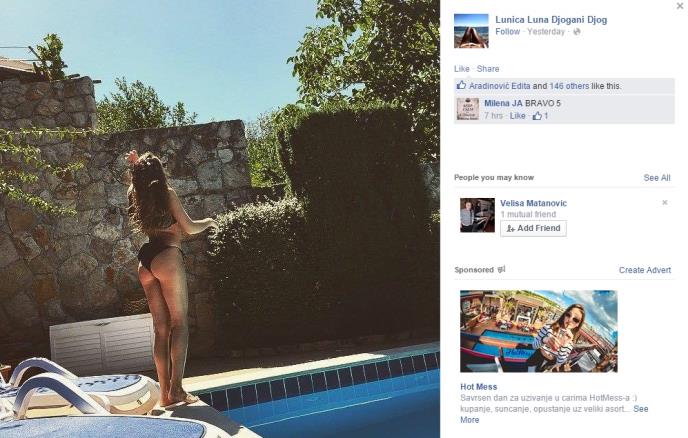Open Lunica Luna Djogani Djog's profile

(x=551, y=20)
